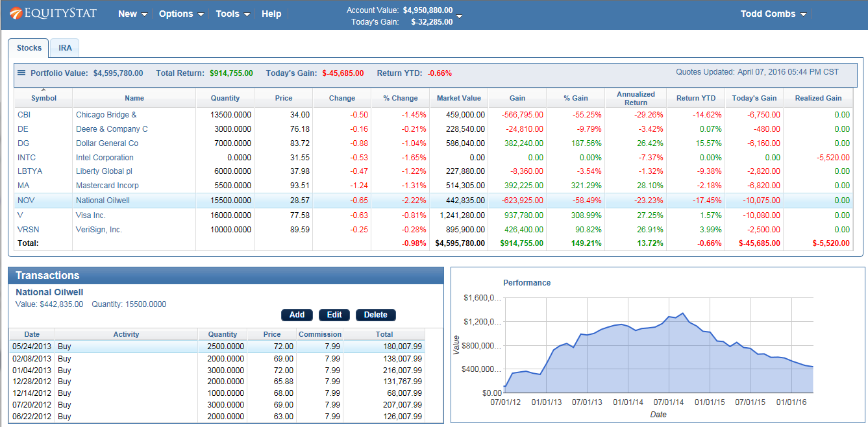Open the Help menu
The height and width of the screenshot is (427, 868).
[271, 13]
